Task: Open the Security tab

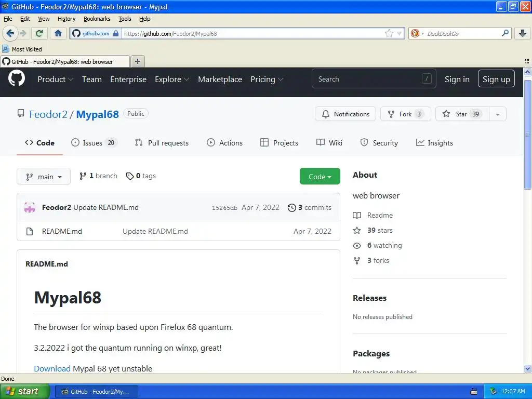Action: pos(379,143)
